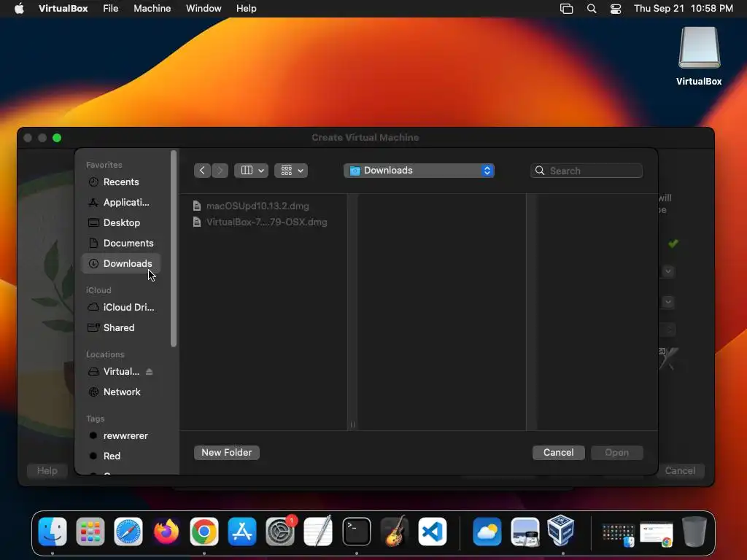Screen dimensions: 747x560
Task: Open the Machine menu
Action: (x=152, y=9)
